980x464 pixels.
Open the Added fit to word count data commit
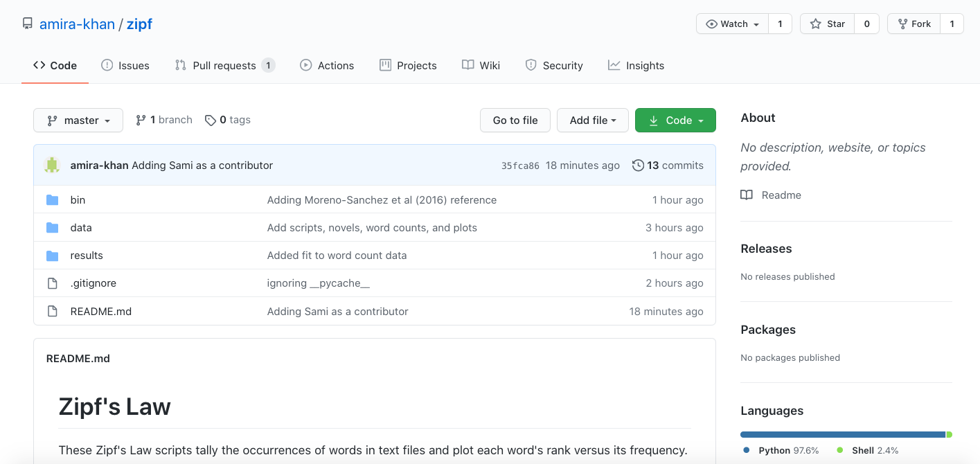point(337,255)
